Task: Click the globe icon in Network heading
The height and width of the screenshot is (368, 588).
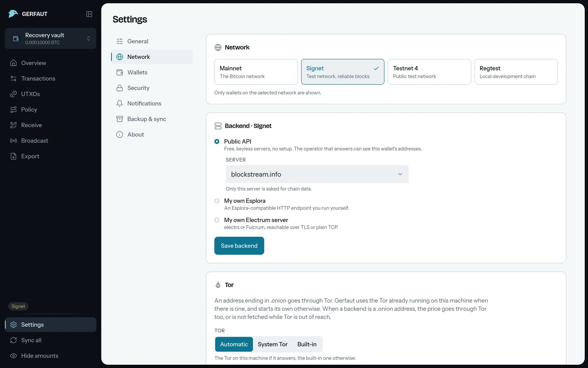Action: (x=218, y=47)
